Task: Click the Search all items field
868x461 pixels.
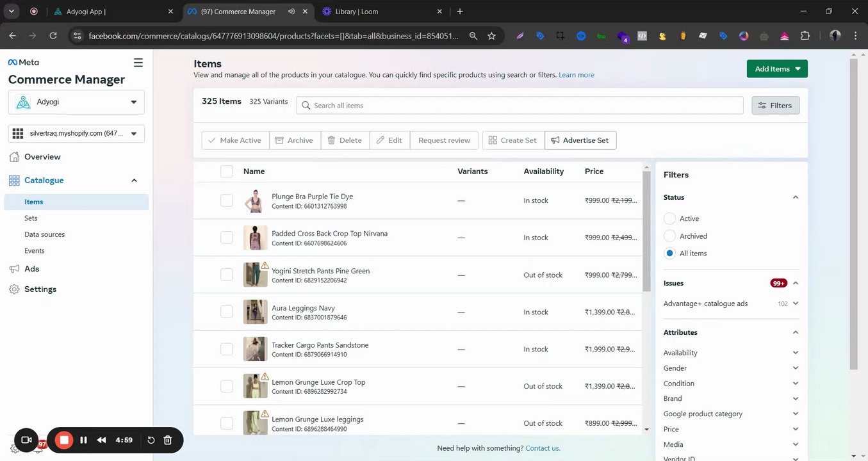Action: point(520,106)
